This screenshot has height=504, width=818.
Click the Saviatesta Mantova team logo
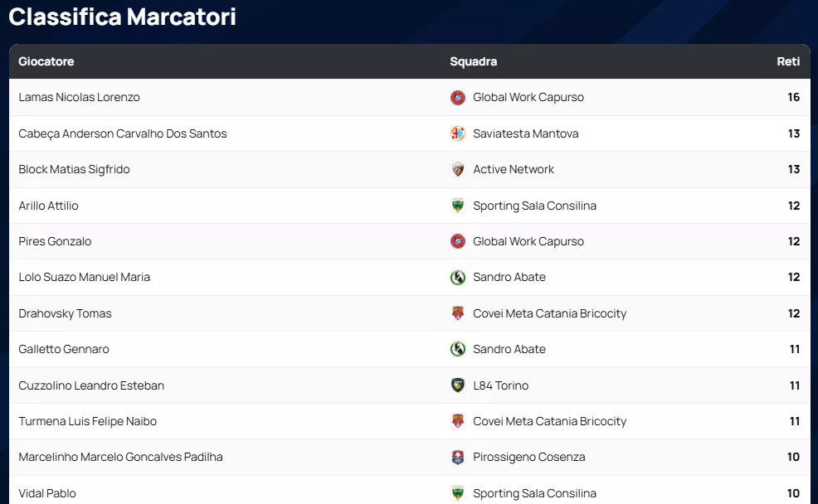click(x=458, y=133)
